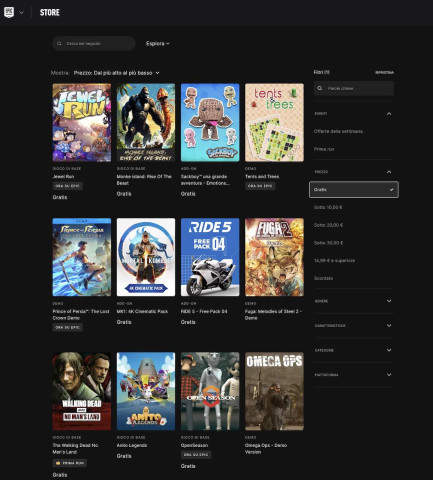Open the Esplora dropdown menu

pyautogui.click(x=158, y=44)
